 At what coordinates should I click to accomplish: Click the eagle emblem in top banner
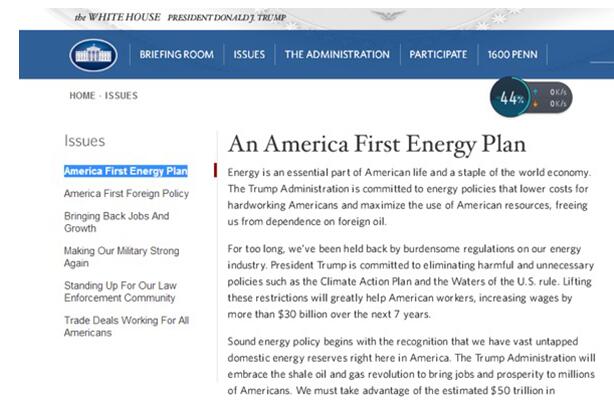(388, 15)
